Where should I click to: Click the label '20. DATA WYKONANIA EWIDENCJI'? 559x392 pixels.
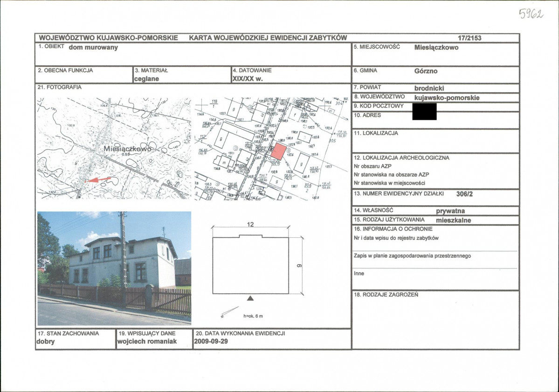coord(240,333)
